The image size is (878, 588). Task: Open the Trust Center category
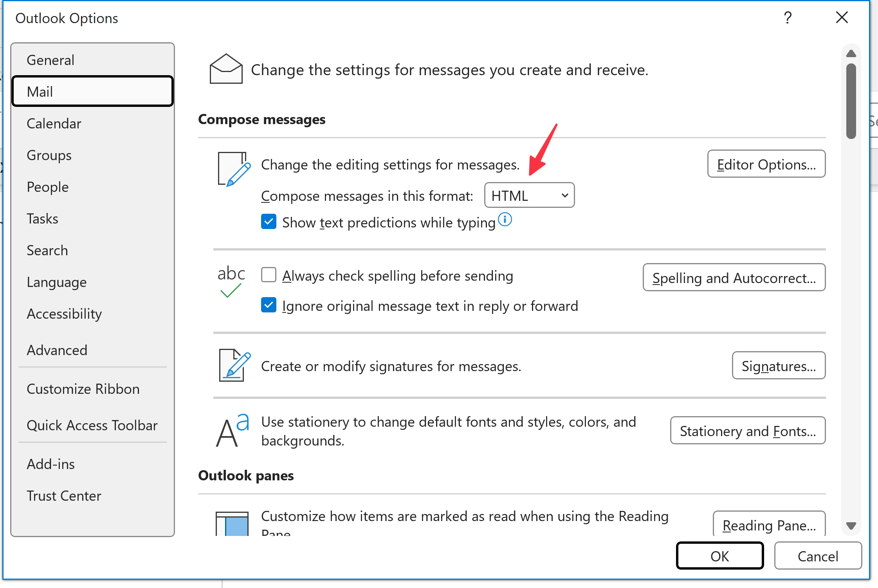92,496
